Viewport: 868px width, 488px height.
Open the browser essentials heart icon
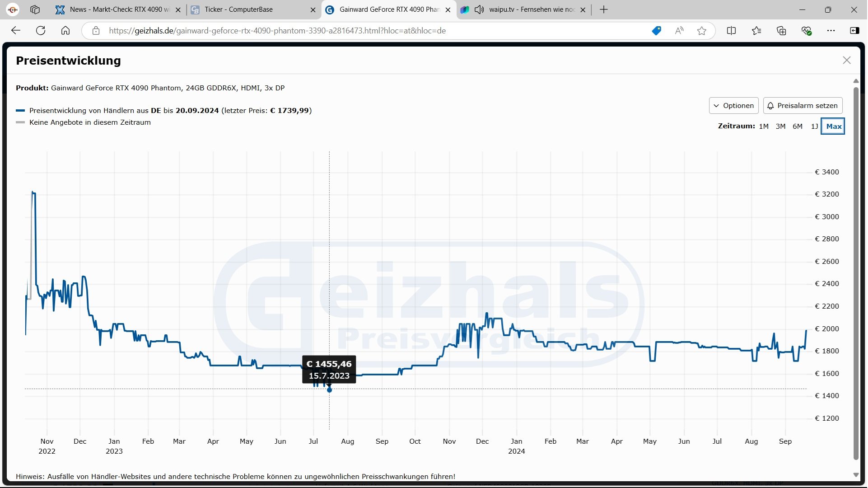click(x=806, y=31)
